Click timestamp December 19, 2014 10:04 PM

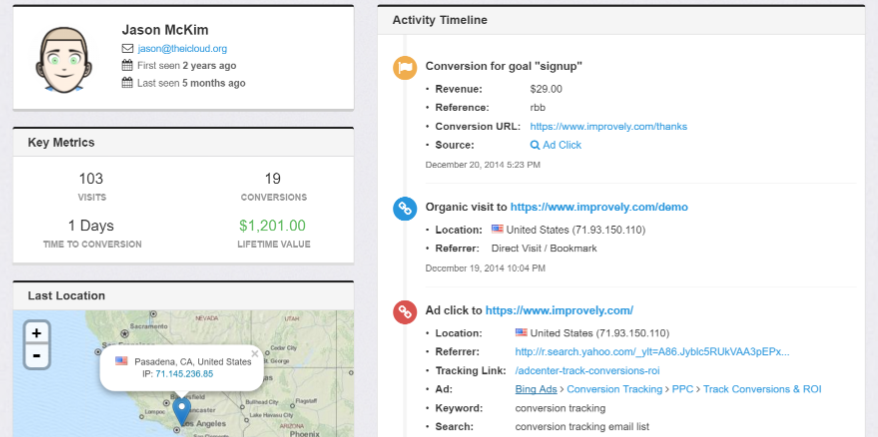click(x=485, y=268)
